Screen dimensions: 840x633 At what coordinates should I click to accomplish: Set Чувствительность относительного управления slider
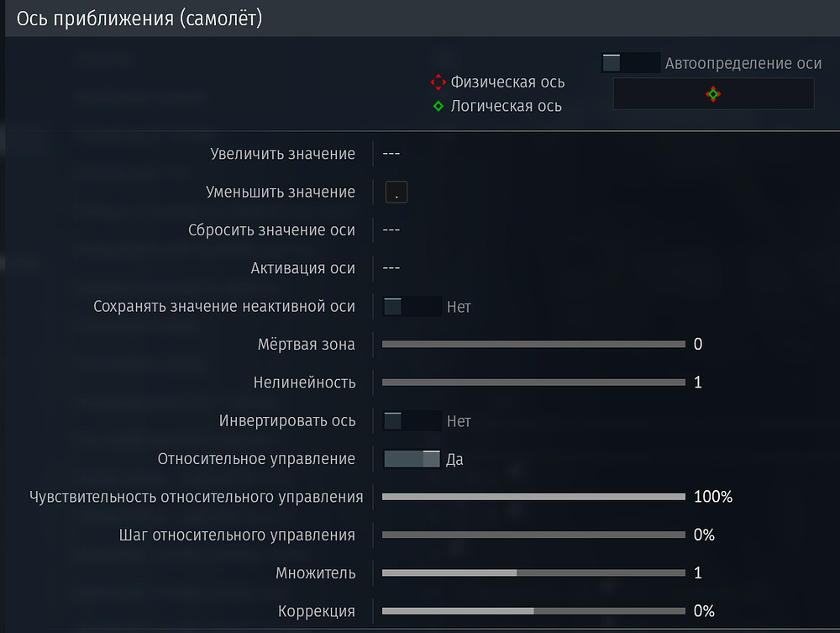point(533,497)
